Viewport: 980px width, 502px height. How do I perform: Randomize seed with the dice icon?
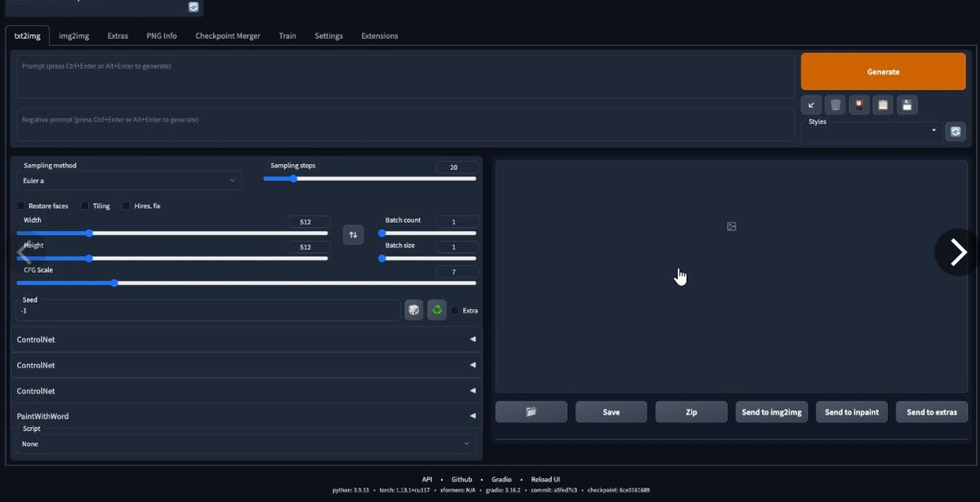(x=414, y=310)
